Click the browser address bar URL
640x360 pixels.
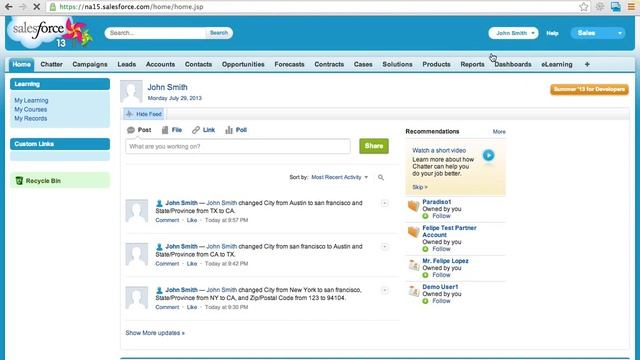click(131, 7)
